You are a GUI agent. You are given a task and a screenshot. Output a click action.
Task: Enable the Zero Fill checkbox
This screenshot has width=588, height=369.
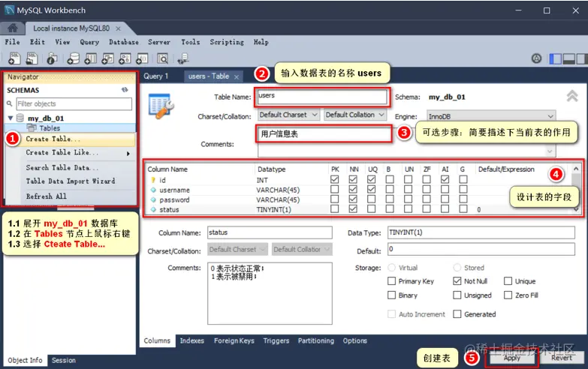click(x=508, y=295)
